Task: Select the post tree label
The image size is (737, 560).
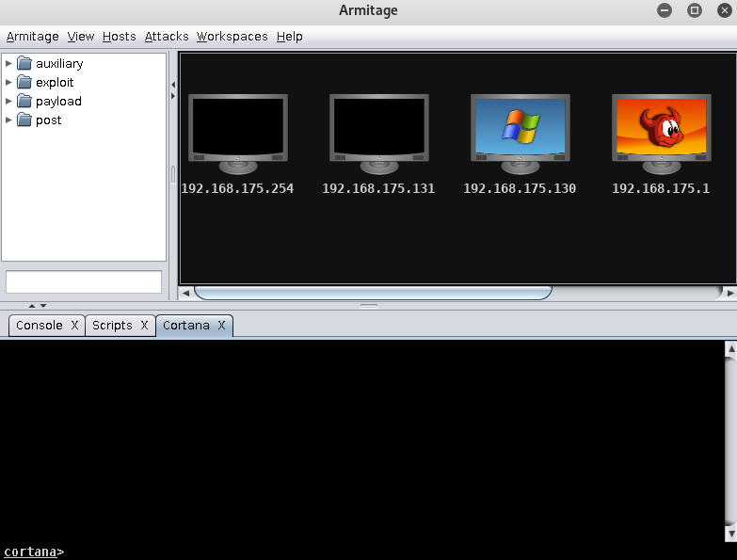Action: (x=48, y=120)
